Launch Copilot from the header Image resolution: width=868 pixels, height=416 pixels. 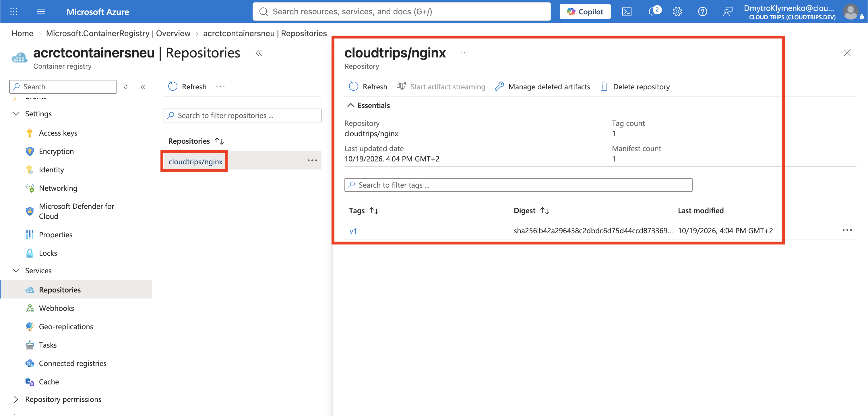[585, 11]
